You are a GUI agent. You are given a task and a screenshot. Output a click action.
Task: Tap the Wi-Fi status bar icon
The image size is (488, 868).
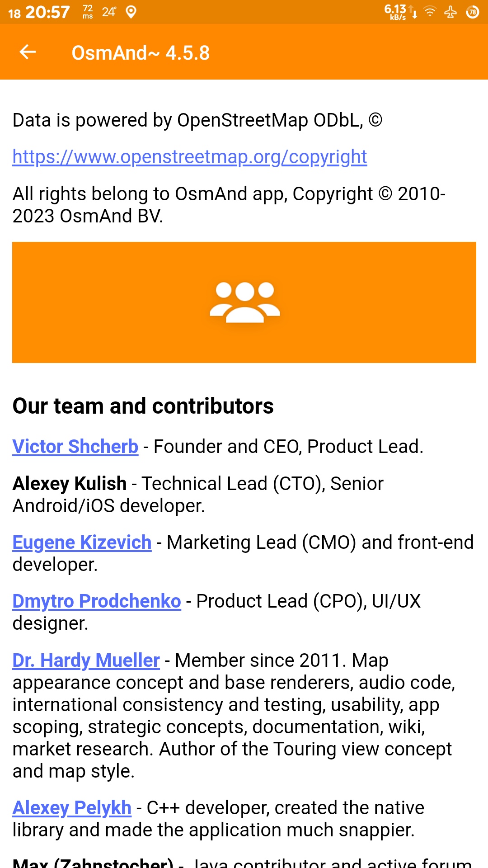[x=430, y=12]
